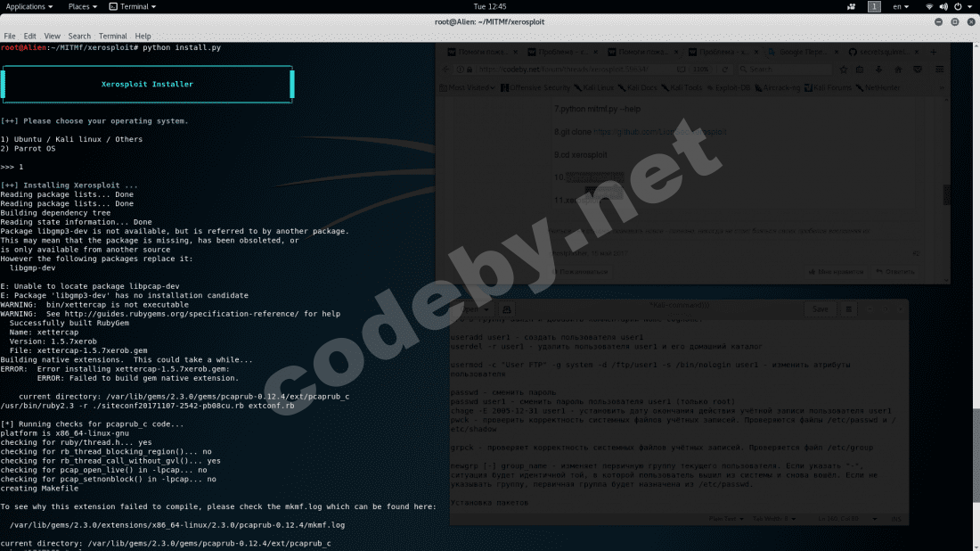Viewport: 980px width, 551px height.
Task: Click the terminal scrollbar down arrow
Action: coord(975,546)
